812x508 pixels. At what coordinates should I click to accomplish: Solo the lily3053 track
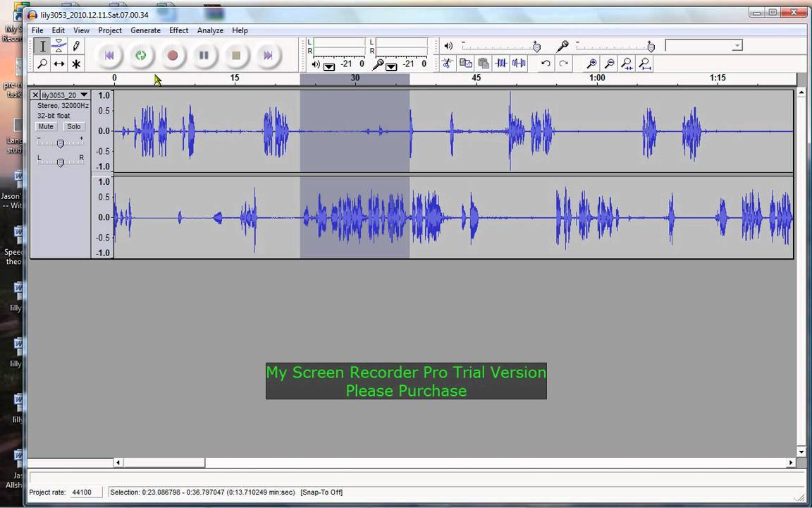(73, 126)
